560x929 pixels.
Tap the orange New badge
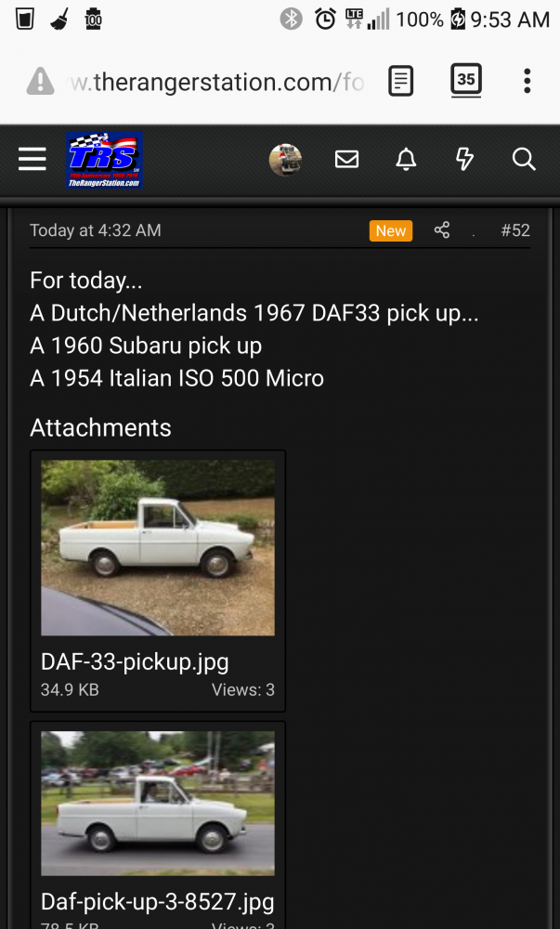[390, 230]
